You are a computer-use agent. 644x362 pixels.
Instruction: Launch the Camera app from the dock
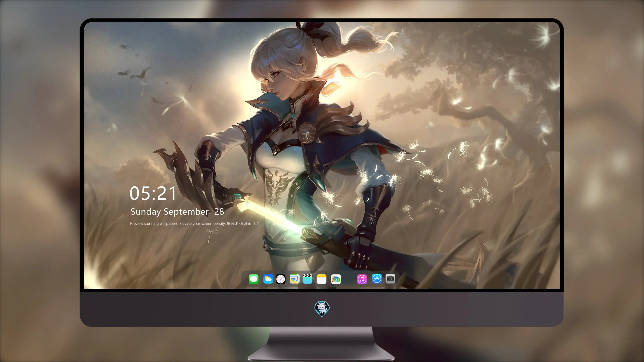[390, 279]
